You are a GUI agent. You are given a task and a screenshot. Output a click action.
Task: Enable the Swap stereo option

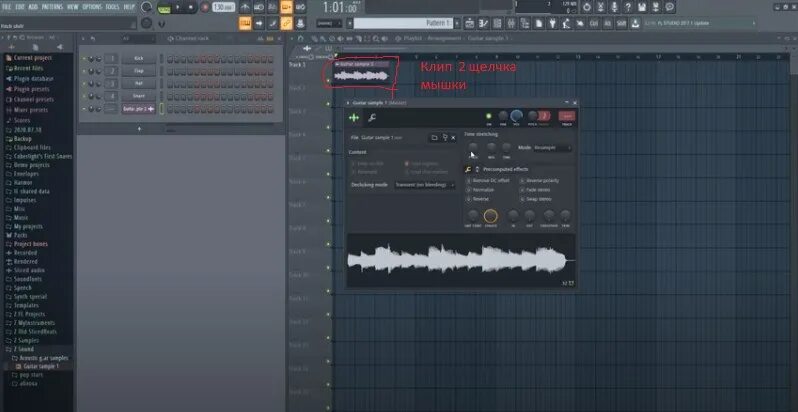(x=522, y=199)
